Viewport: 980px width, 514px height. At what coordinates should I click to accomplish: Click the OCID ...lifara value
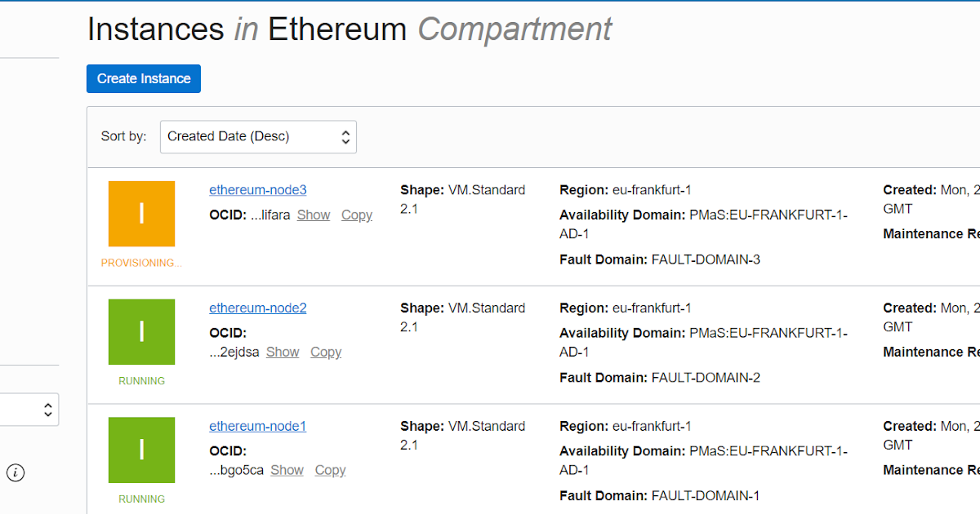[x=270, y=215]
